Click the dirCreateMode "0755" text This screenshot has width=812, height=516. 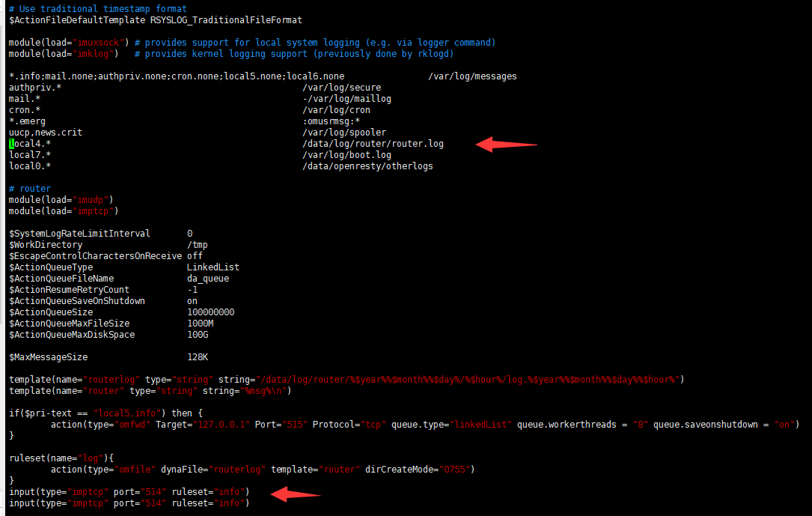(457, 470)
